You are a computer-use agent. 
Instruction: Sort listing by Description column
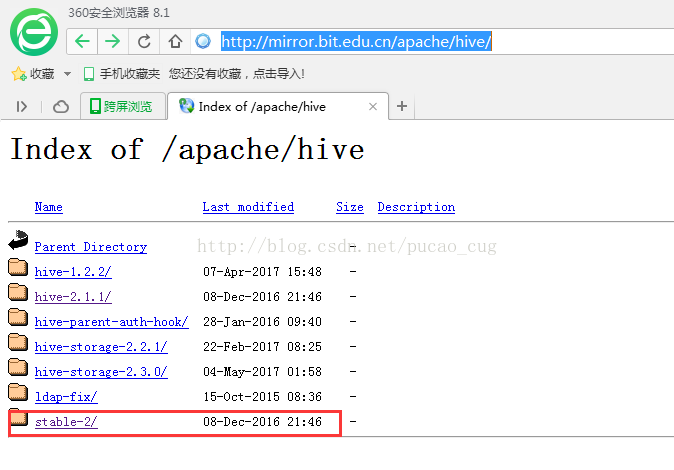click(416, 207)
